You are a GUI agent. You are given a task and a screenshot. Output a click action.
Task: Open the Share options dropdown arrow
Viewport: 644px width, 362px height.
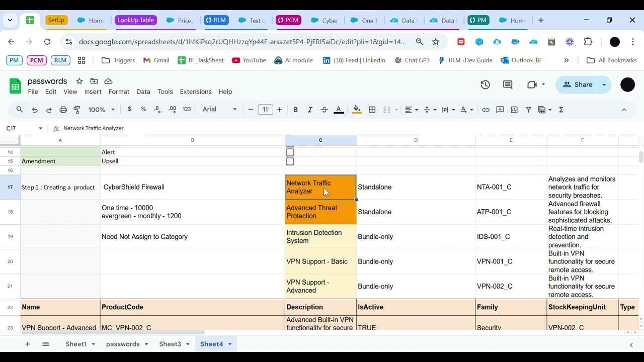(x=604, y=85)
